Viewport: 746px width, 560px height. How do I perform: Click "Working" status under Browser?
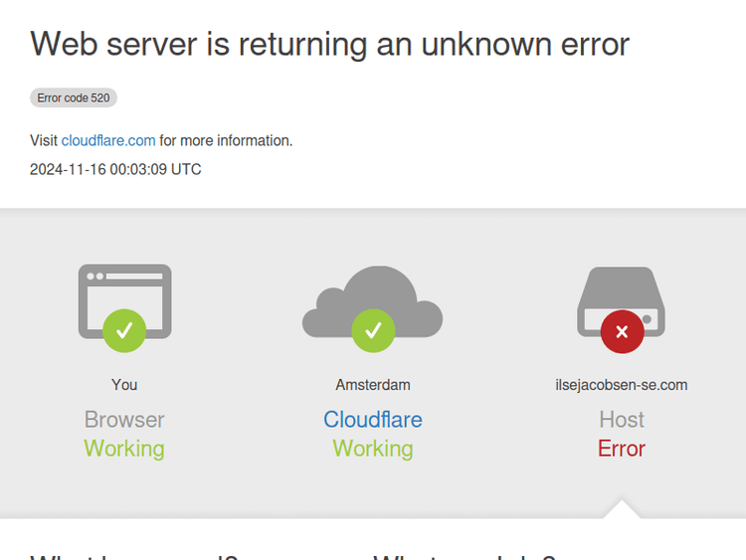pyautogui.click(x=124, y=449)
